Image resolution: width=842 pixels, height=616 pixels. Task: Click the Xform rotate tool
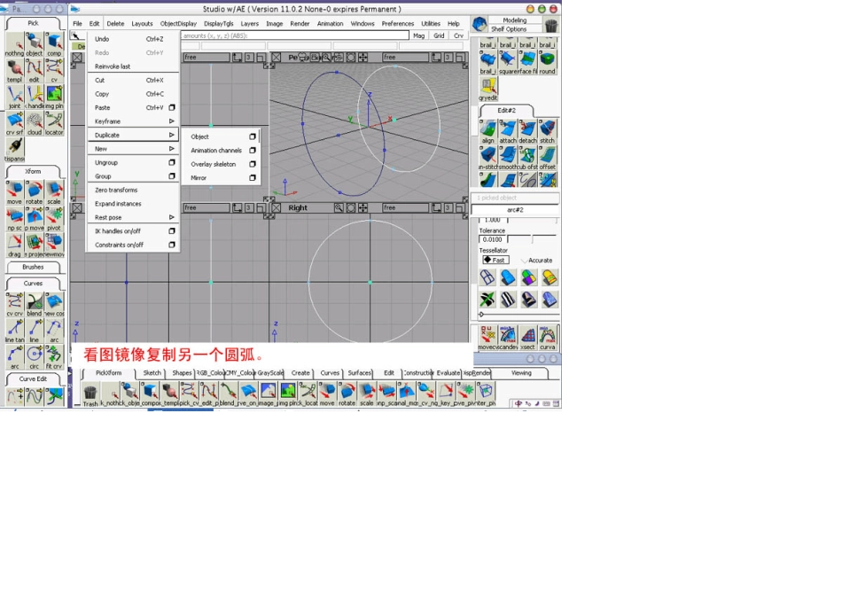[x=34, y=191]
